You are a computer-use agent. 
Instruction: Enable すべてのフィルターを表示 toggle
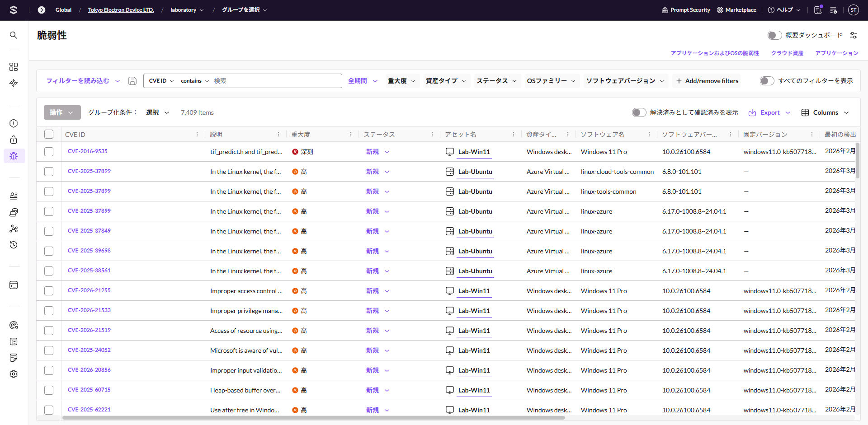pos(767,81)
